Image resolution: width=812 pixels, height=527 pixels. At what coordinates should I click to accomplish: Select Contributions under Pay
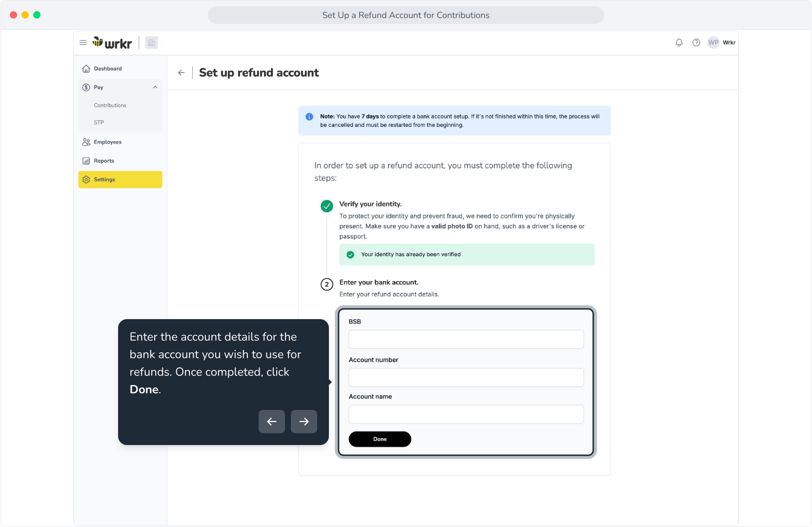[110, 105]
